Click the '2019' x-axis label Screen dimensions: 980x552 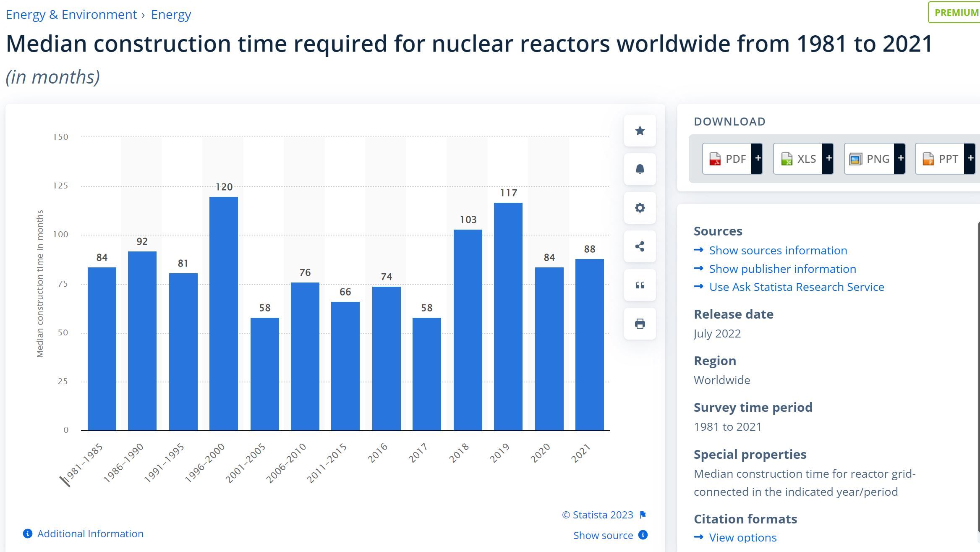(x=499, y=453)
